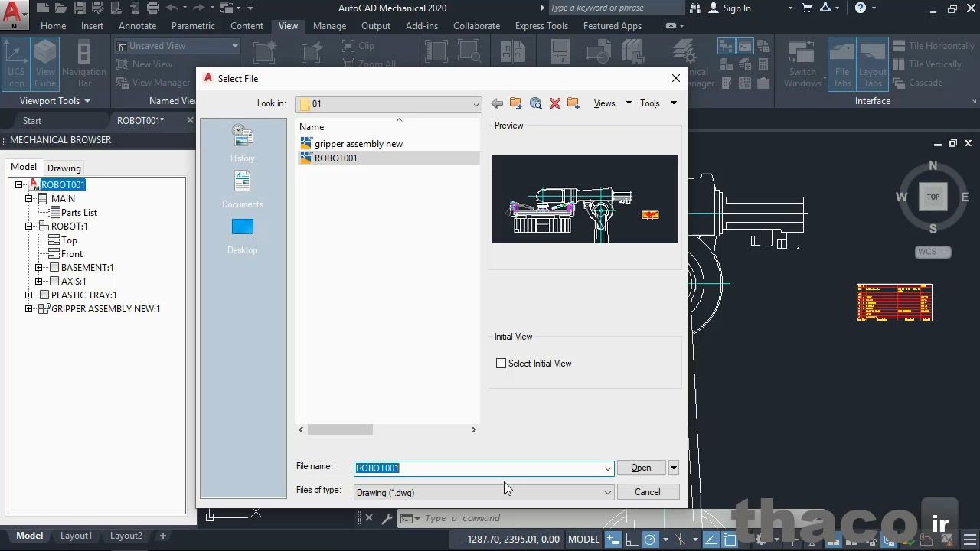
Task: Click the Plot printer icon in Quick Access
Action: [152, 8]
